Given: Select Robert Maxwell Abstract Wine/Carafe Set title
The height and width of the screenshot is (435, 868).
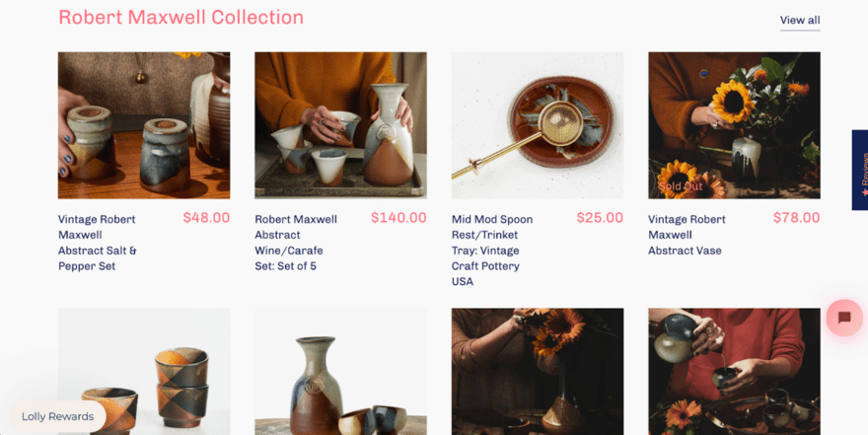Looking at the screenshot, I should [296, 243].
